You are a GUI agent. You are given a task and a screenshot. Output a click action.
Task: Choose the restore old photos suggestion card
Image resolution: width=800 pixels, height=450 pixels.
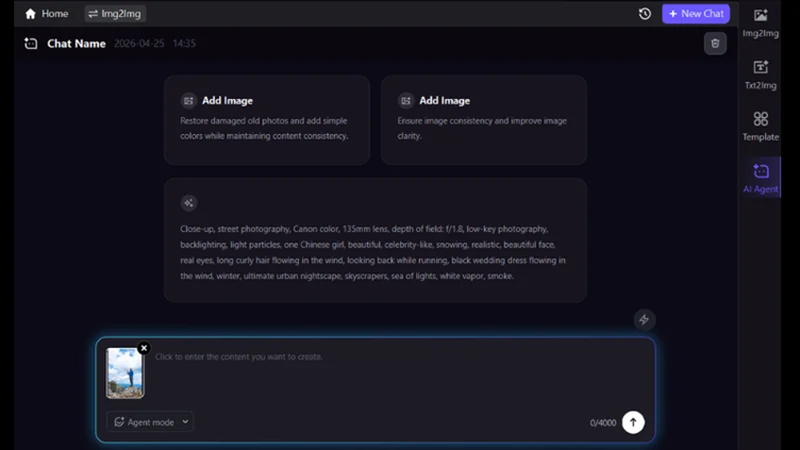(266, 119)
